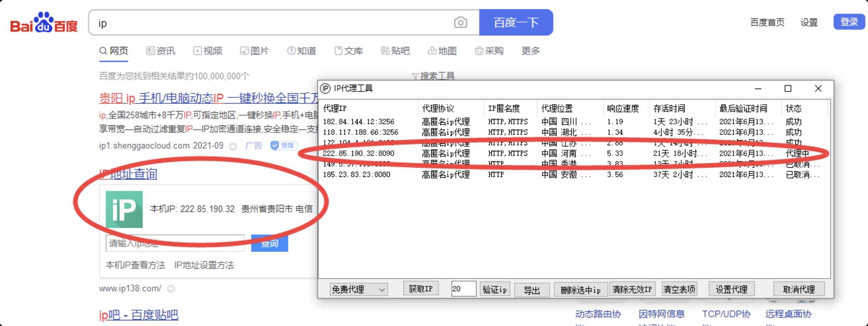Sort by the 存活时间 column header

click(682, 108)
